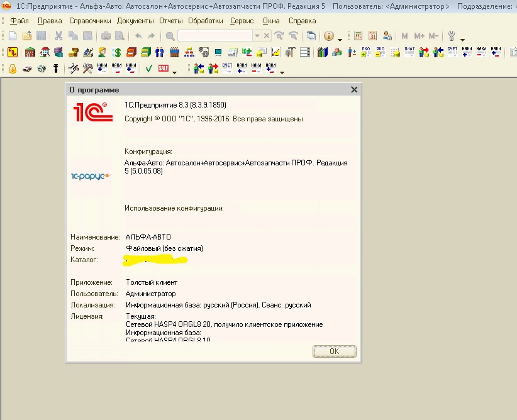Click the red 1С logo in dialog

tap(93, 112)
